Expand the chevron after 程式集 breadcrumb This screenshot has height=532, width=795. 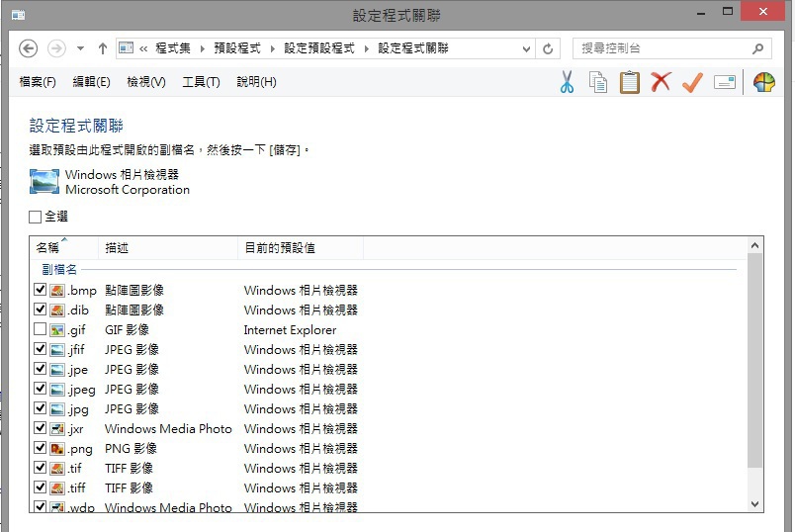[x=203, y=48]
